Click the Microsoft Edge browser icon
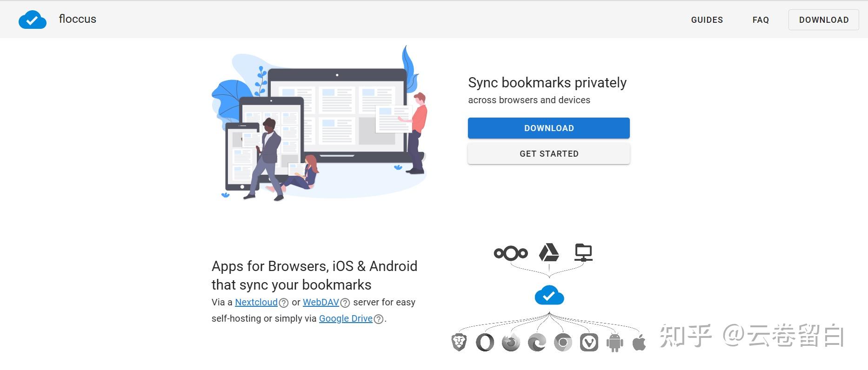Viewport: 868px width, 370px height. [537, 343]
